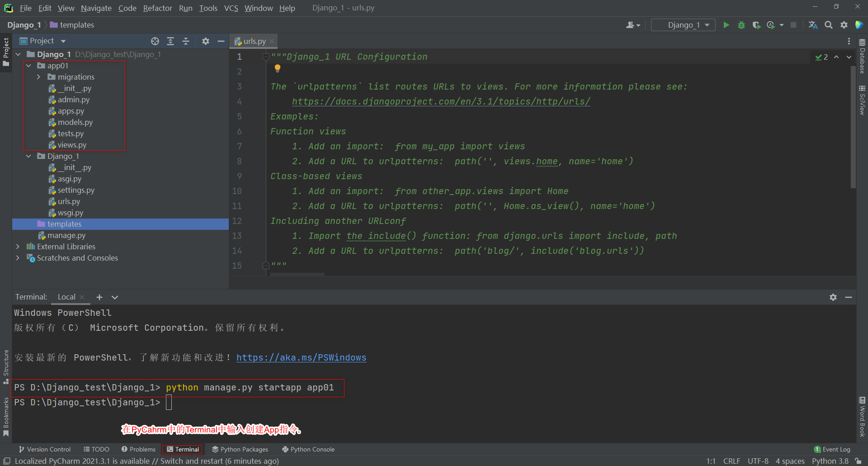
Task: Expand External Libraries node
Action: pos(18,247)
